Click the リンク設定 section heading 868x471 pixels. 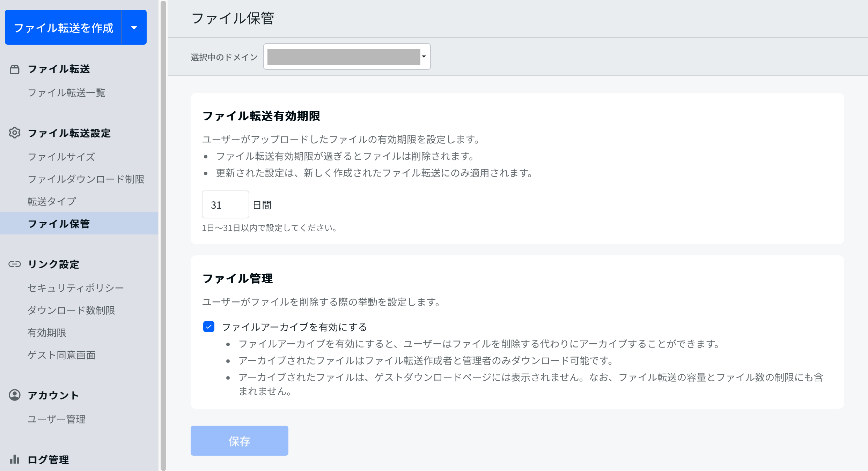pos(53,264)
